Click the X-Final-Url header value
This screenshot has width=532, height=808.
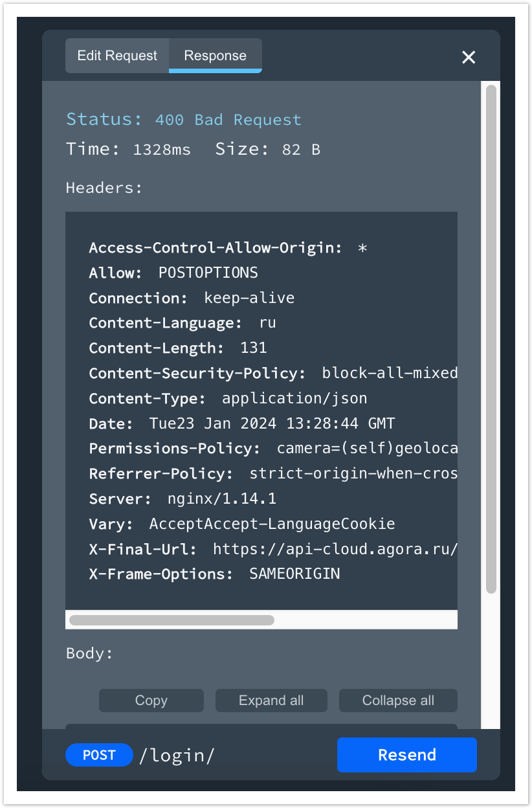(335, 549)
